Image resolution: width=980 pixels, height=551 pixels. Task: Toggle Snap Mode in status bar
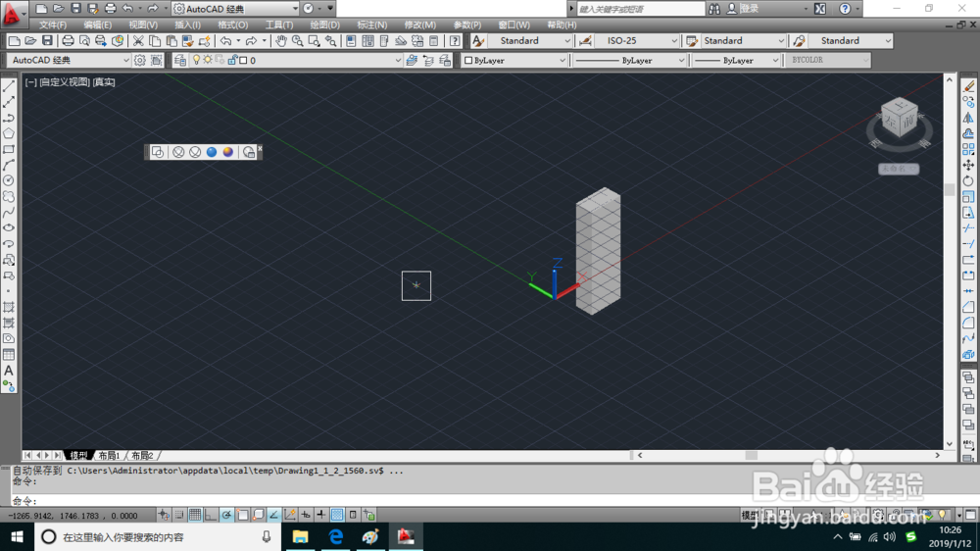tap(179, 515)
